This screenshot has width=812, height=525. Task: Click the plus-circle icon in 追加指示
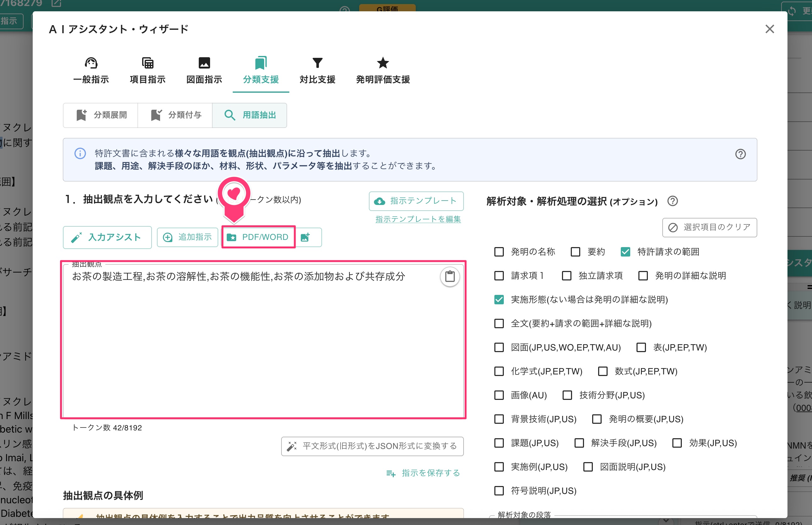point(168,237)
